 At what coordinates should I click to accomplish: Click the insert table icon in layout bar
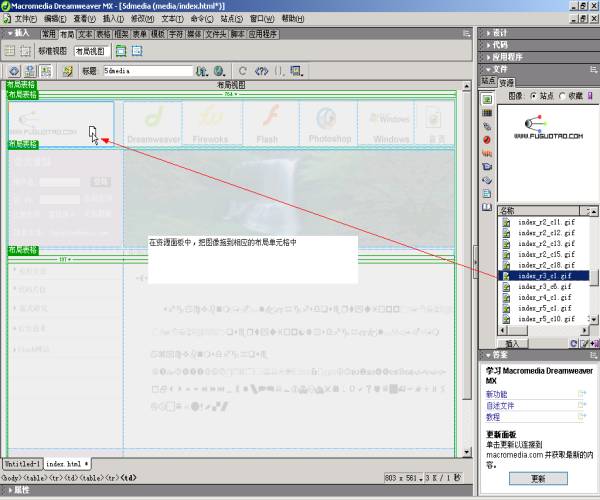click(10, 51)
